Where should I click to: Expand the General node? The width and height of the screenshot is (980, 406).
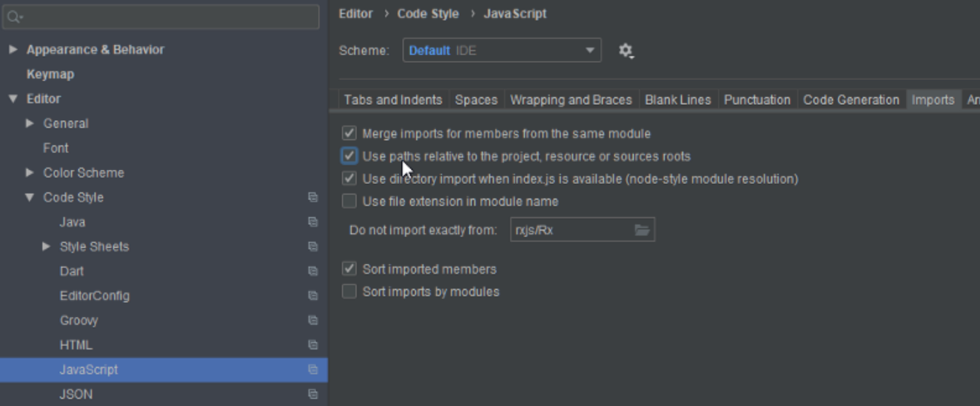pyautogui.click(x=30, y=123)
